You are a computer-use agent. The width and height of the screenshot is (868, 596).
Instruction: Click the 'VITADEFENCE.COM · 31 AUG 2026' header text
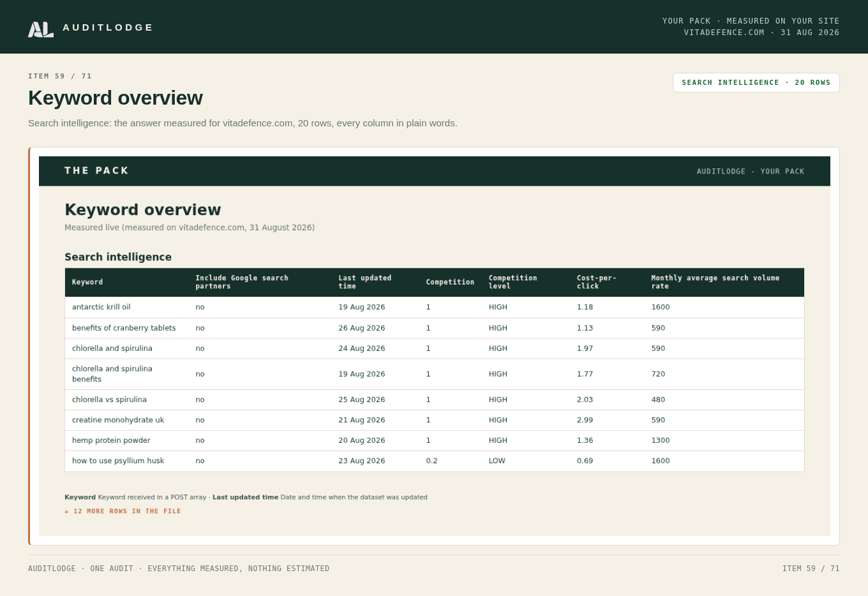[x=762, y=33]
